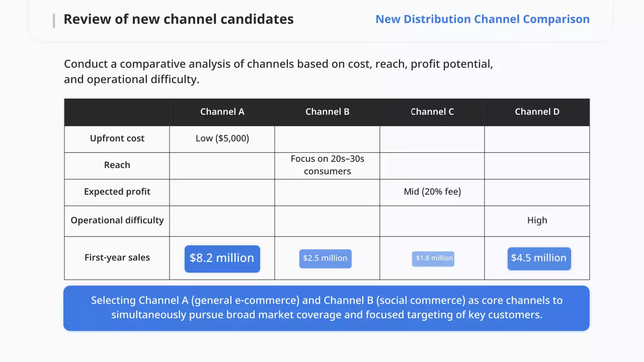Select the Channel D column header
The width and height of the screenshot is (644, 362).
537,112
